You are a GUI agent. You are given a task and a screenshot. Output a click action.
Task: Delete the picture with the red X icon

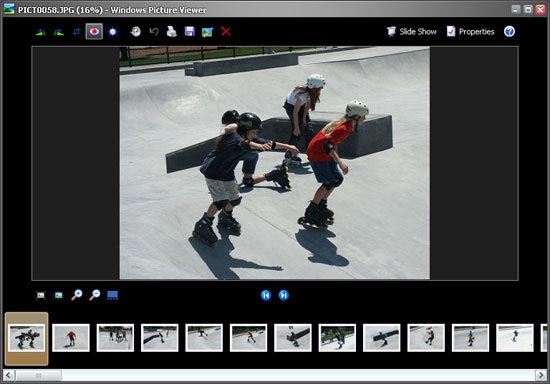[226, 32]
